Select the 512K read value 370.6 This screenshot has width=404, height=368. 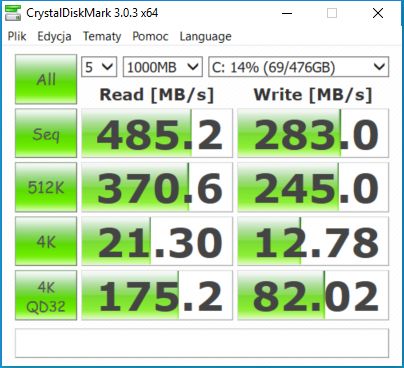[157, 187]
